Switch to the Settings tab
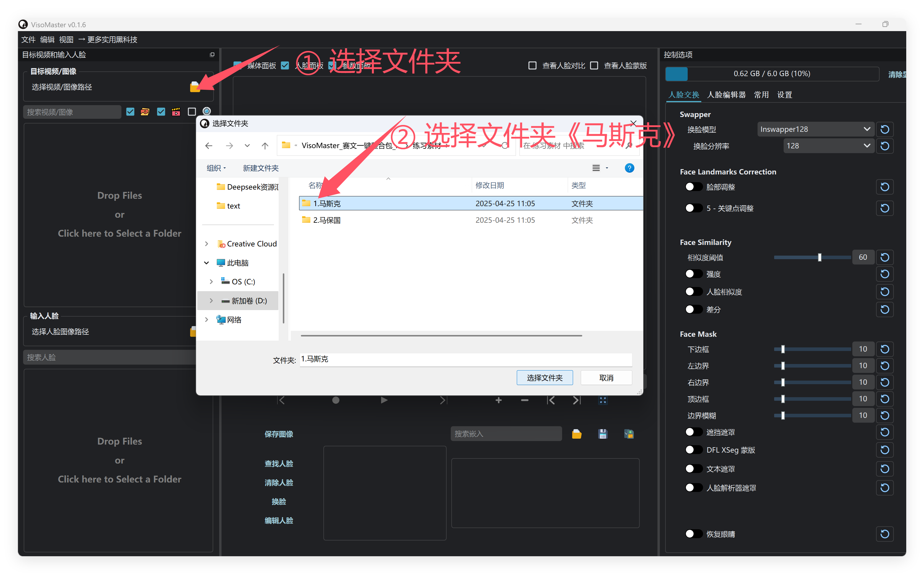This screenshot has height=574, width=924. coord(785,94)
